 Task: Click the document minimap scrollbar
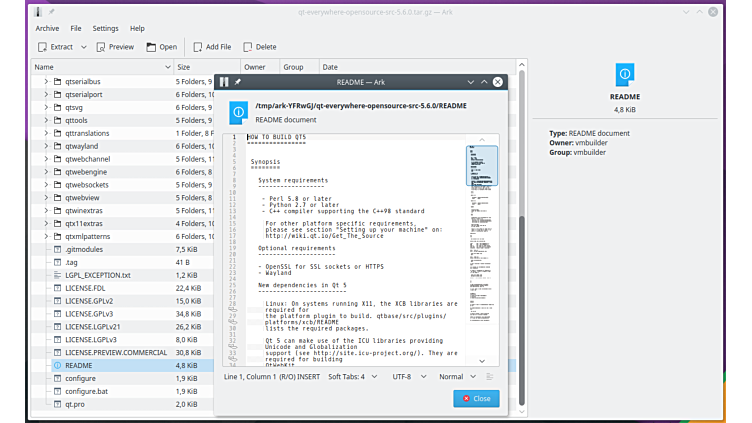(481, 250)
